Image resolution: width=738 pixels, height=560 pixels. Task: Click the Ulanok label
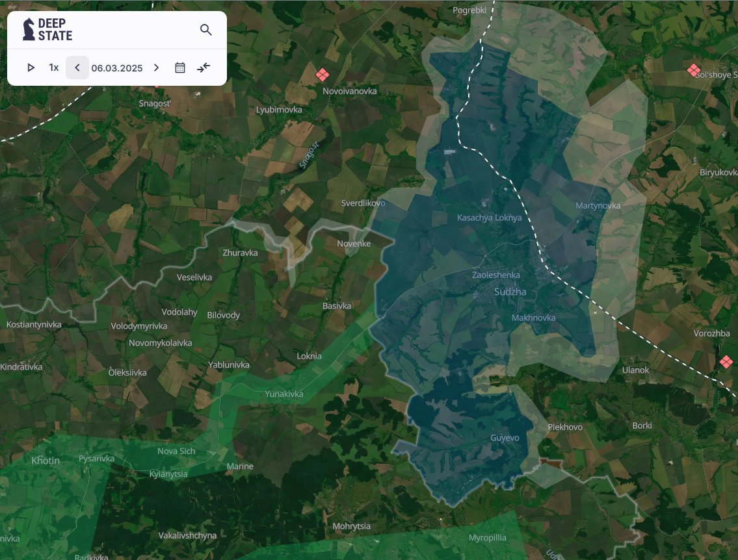click(635, 370)
